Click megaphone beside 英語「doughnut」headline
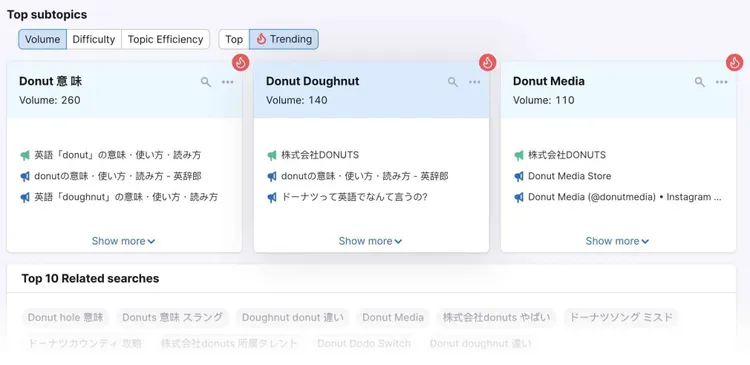This screenshot has height=365, width=750. 25,197
